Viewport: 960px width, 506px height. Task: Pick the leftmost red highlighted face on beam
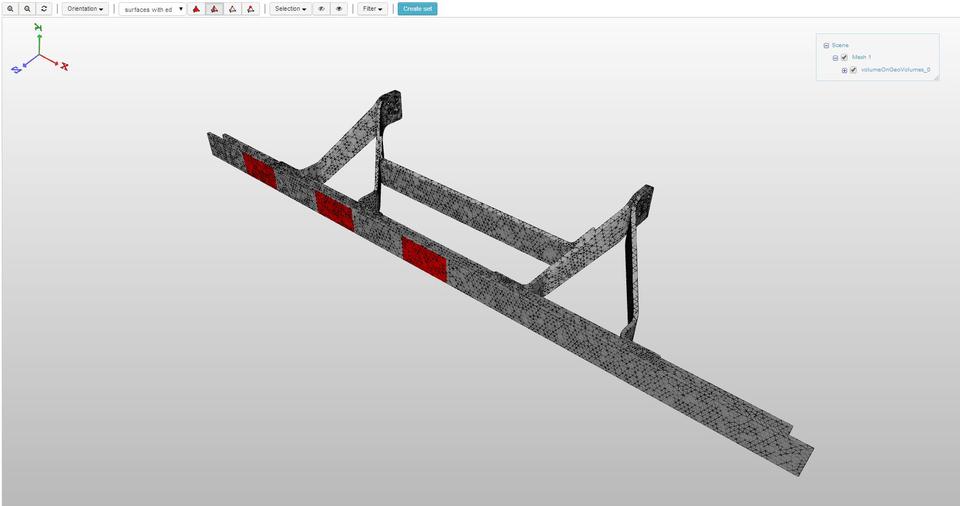tap(260, 170)
